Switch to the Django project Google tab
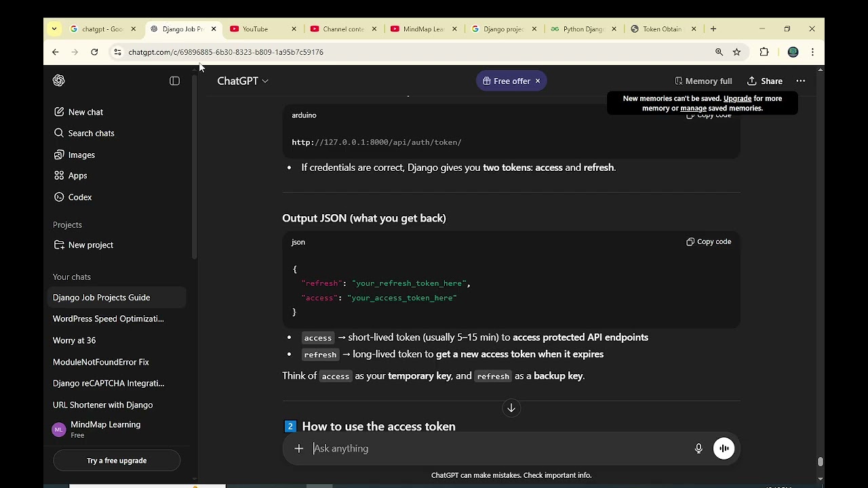 click(503, 29)
